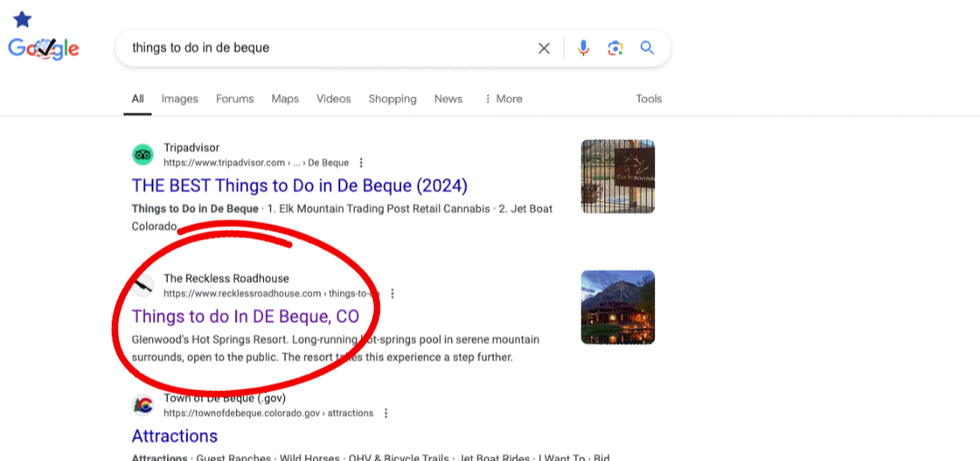The width and height of the screenshot is (980, 461).
Task: Switch to the Maps tab
Action: [x=285, y=99]
